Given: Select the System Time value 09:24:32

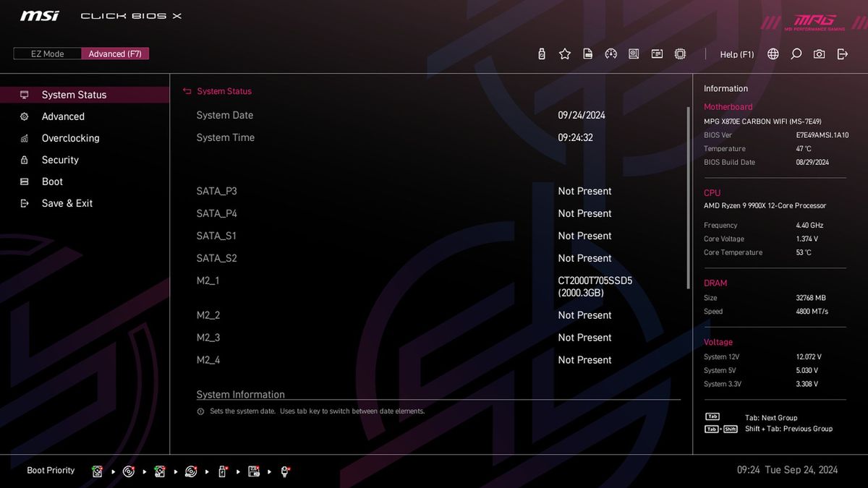Looking at the screenshot, I should point(576,137).
